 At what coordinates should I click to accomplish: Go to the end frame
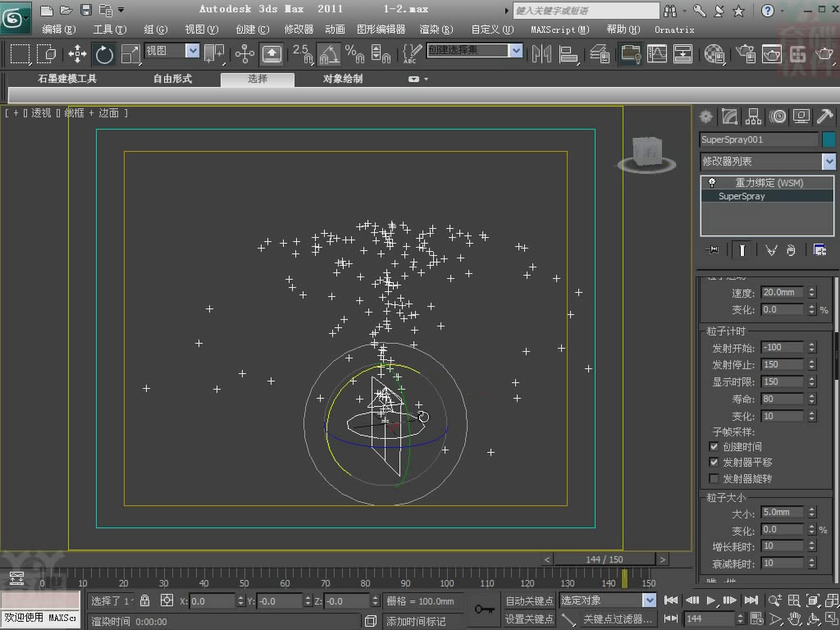(751, 600)
